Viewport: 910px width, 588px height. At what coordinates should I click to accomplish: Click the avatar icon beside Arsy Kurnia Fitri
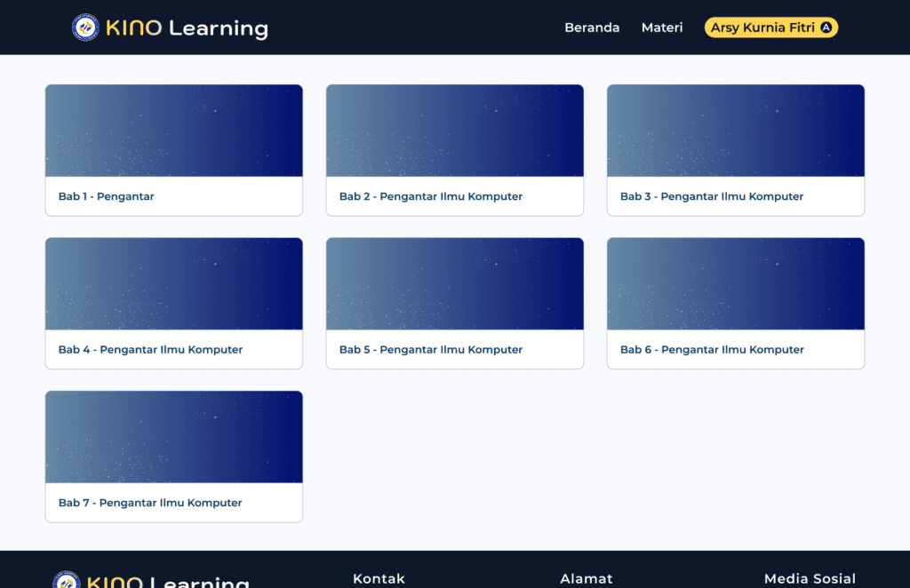(826, 28)
